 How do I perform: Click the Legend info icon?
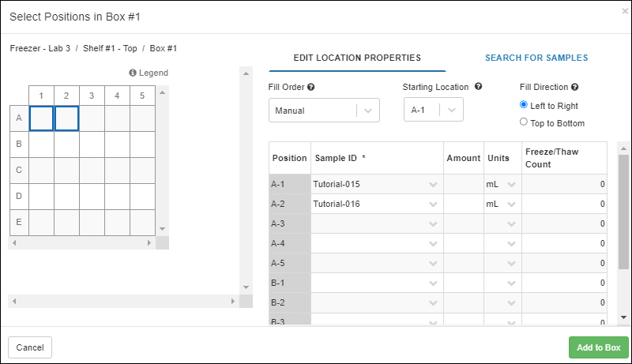click(133, 73)
